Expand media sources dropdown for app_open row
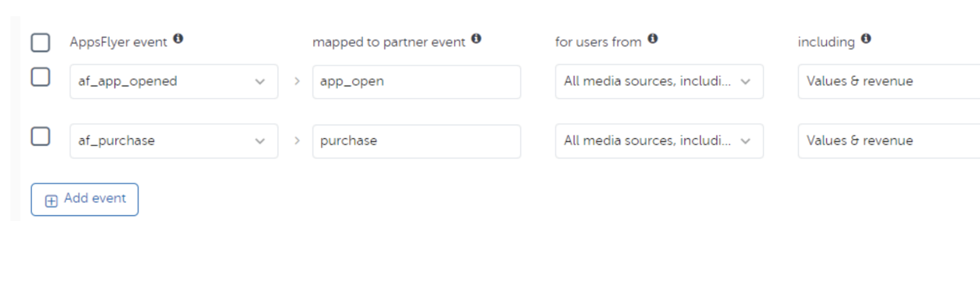 659,82
